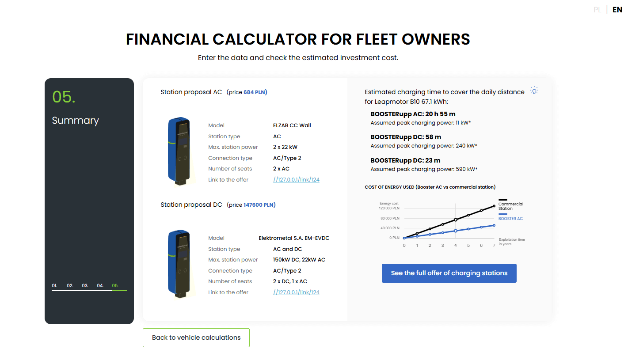Click Commercial Station data point at year 4

pos(456,220)
